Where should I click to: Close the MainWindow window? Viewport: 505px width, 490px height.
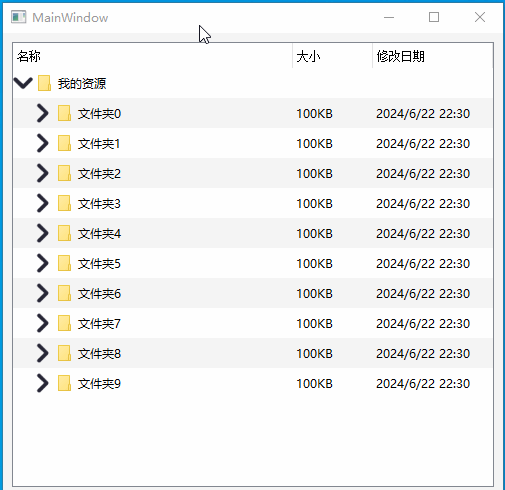(x=480, y=17)
